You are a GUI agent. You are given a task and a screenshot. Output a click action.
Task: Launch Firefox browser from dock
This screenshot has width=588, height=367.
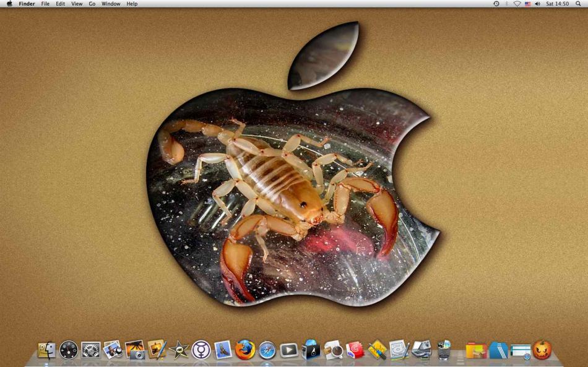245,350
